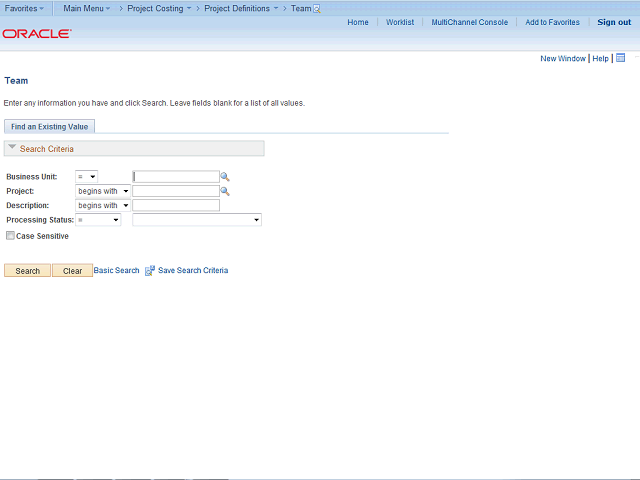Click the Clear button

point(72,271)
